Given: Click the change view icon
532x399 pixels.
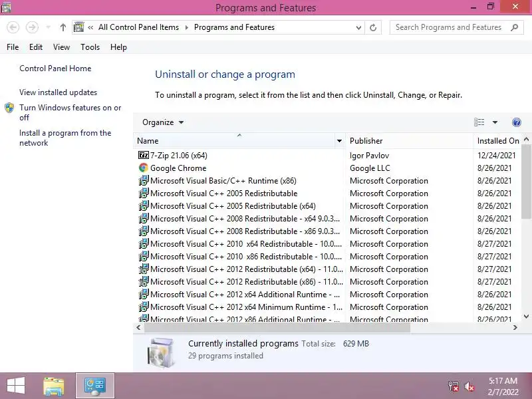Looking at the screenshot, I should coord(479,122).
